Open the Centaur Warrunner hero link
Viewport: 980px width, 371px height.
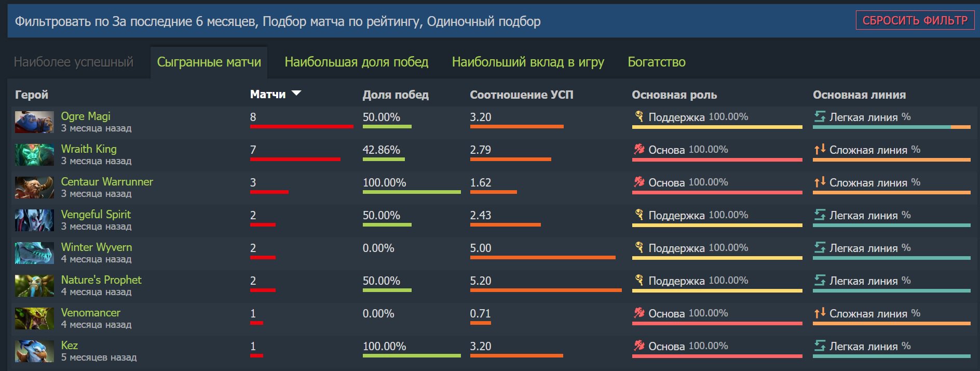click(107, 181)
